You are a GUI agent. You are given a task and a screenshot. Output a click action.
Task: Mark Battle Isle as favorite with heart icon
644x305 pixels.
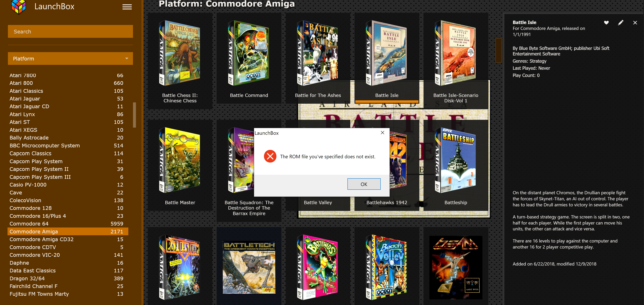pos(606,23)
